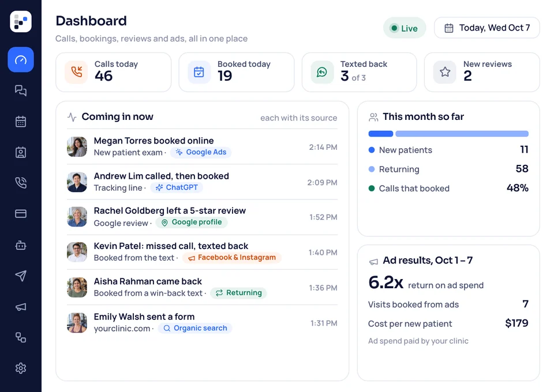Open the phone calls sidebar icon

coord(21,183)
